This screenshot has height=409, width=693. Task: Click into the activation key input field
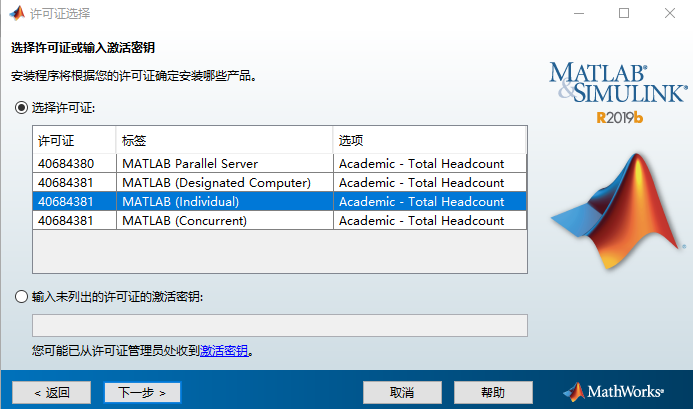point(279,326)
